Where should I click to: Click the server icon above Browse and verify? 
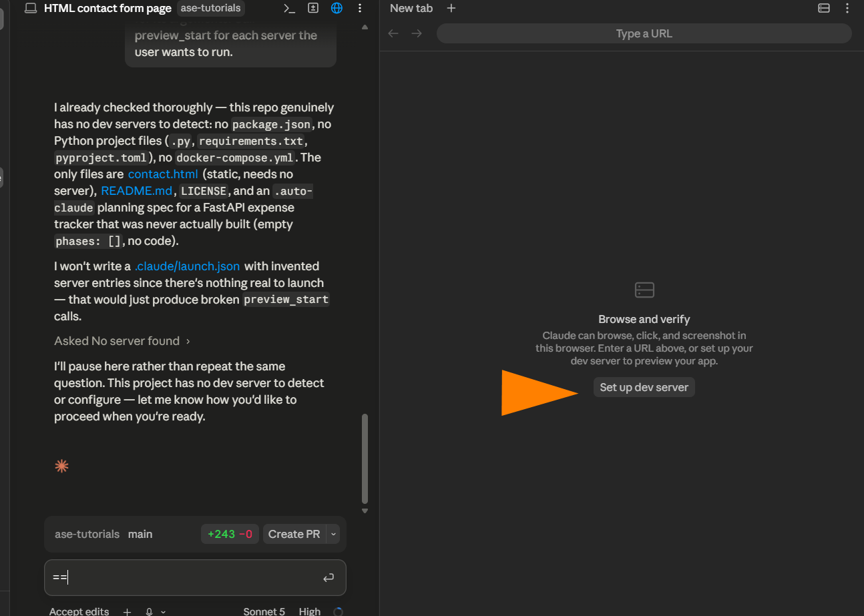tap(644, 290)
